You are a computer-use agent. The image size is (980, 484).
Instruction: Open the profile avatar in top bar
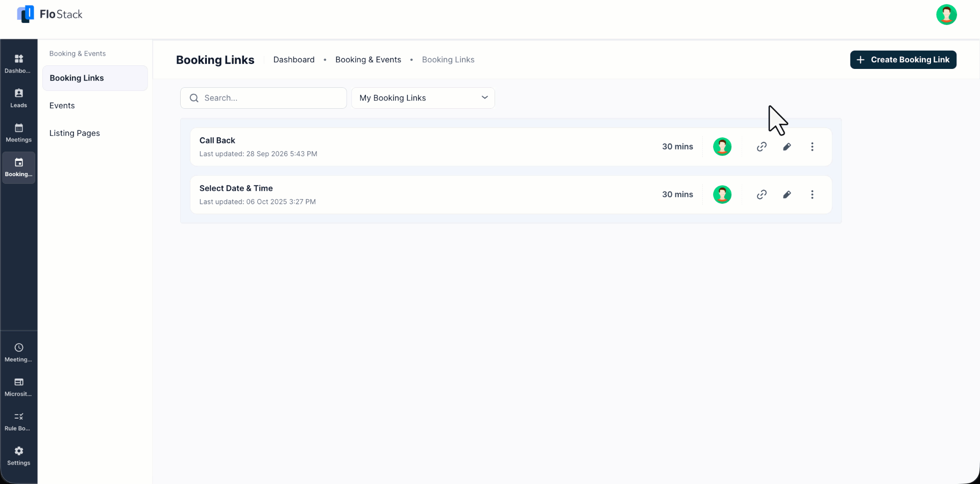pos(946,15)
